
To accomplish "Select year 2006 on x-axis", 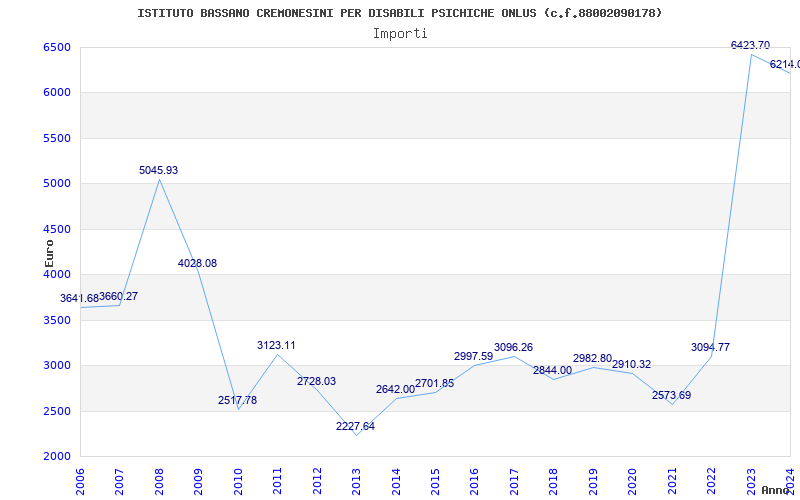I will pyautogui.click(x=80, y=481).
